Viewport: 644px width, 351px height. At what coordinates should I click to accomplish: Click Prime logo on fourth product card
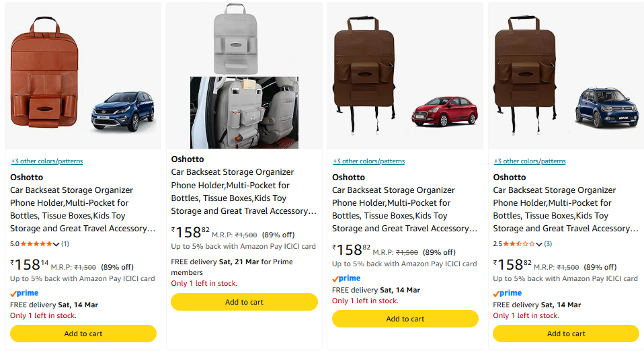(507, 293)
